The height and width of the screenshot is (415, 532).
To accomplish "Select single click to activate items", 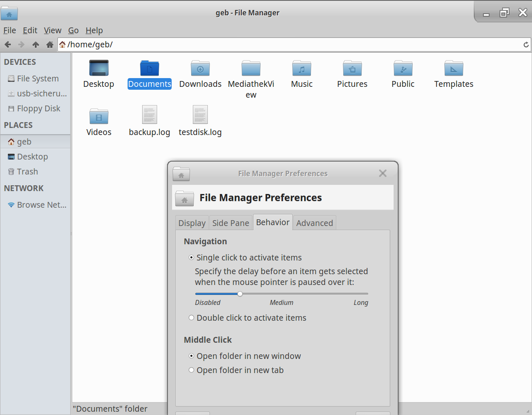I will point(192,258).
